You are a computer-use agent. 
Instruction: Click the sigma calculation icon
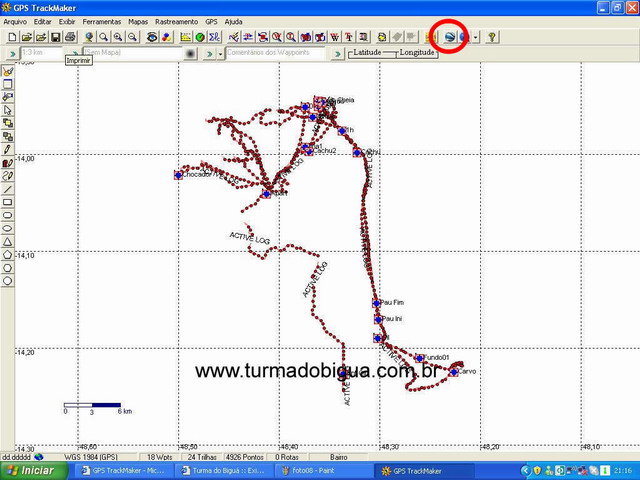tap(214, 37)
